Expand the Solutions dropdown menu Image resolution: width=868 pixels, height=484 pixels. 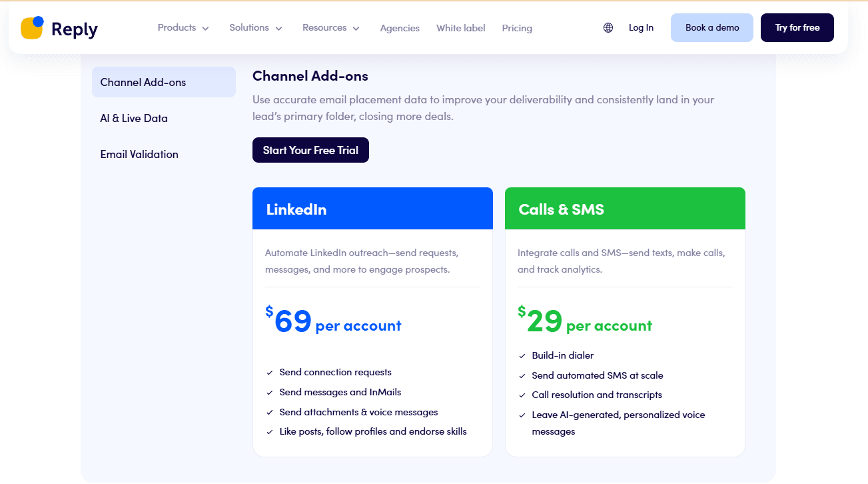[256, 28]
